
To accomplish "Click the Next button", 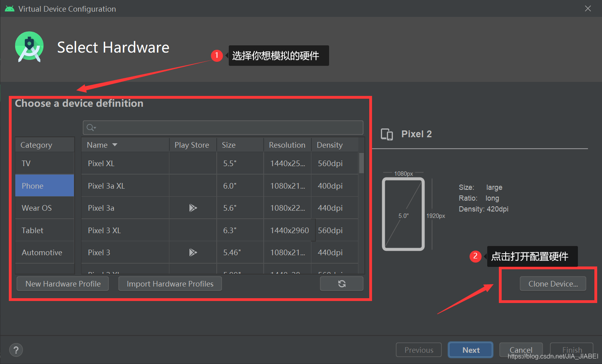I will pos(471,350).
